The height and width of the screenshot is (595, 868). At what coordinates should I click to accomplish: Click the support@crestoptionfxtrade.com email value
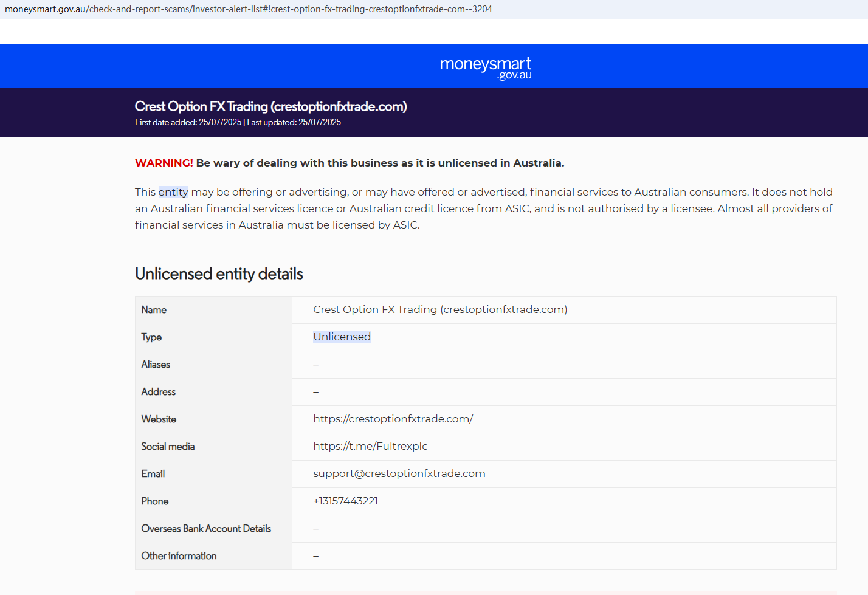399,473
